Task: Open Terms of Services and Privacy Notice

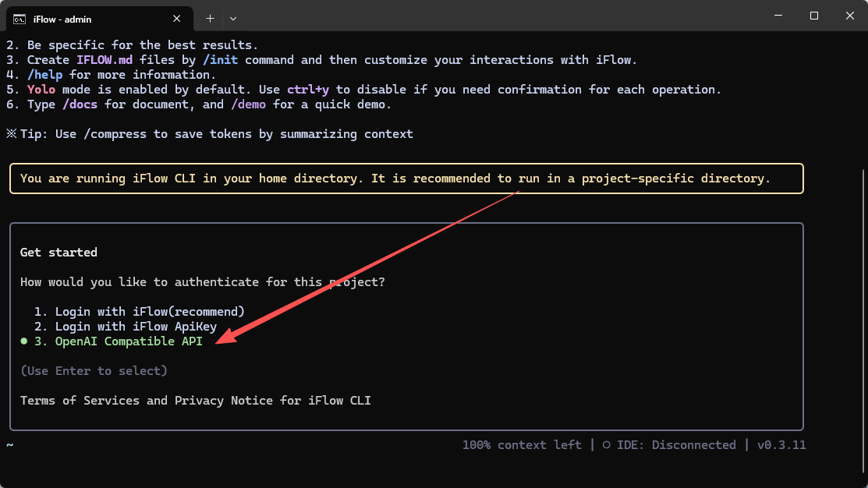Action: tap(195, 401)
